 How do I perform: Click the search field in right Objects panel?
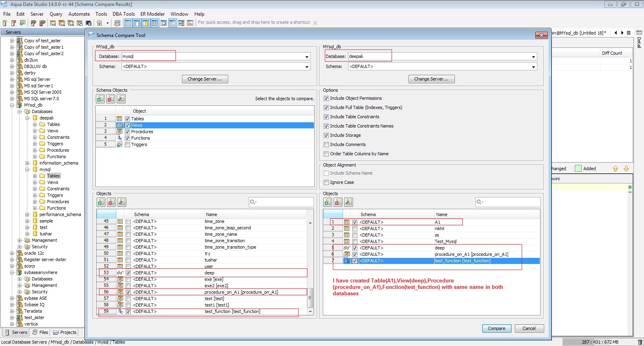(508, 202)
